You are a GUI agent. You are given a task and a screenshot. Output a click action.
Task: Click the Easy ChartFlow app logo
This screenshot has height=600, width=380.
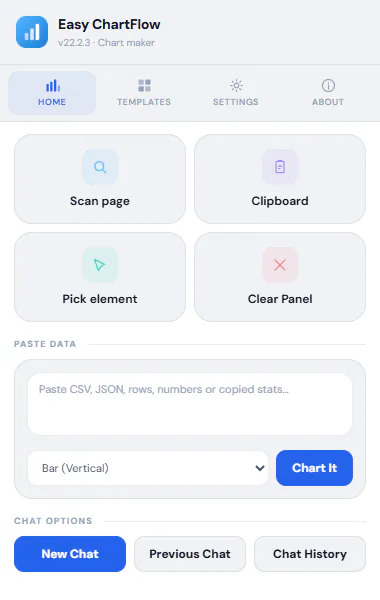pyautogui.click(x=32, y=32)
